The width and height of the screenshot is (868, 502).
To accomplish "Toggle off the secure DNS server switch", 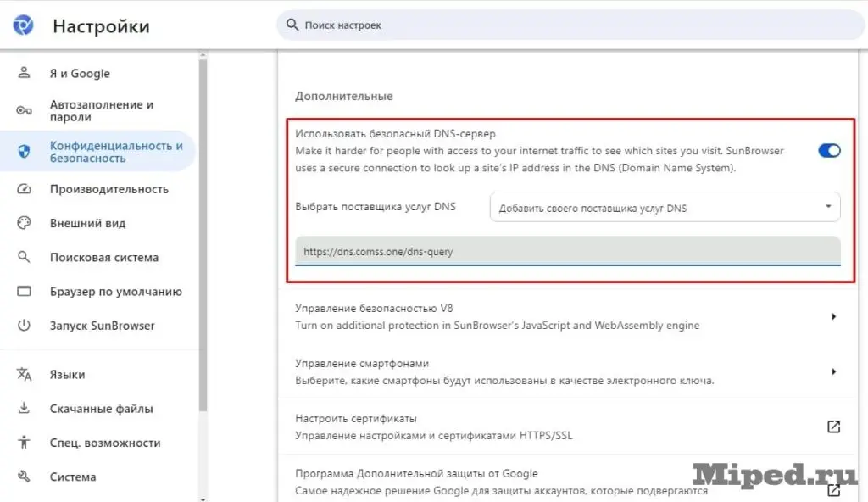I will tap(829, 150).
